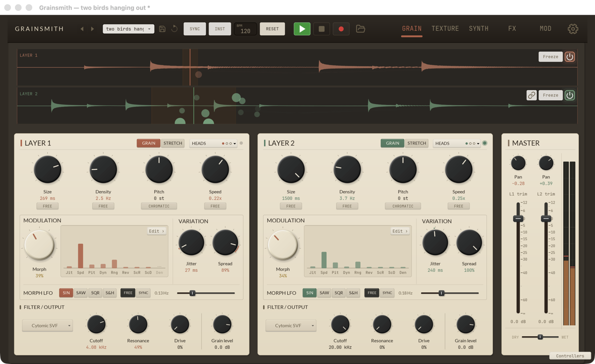Toggle Layer 2 header indicator dot
Screen dimensions: 595x364
pos(485,143)
